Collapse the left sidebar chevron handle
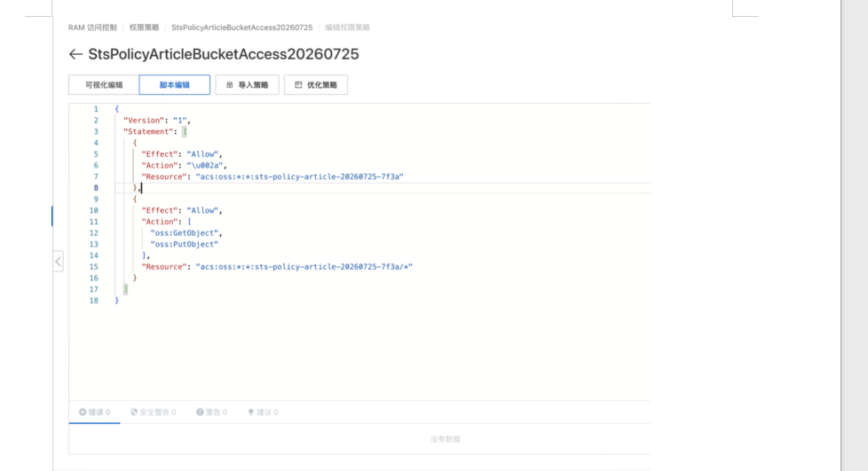This screenshot has height=471, width=868. coord(58,262)
